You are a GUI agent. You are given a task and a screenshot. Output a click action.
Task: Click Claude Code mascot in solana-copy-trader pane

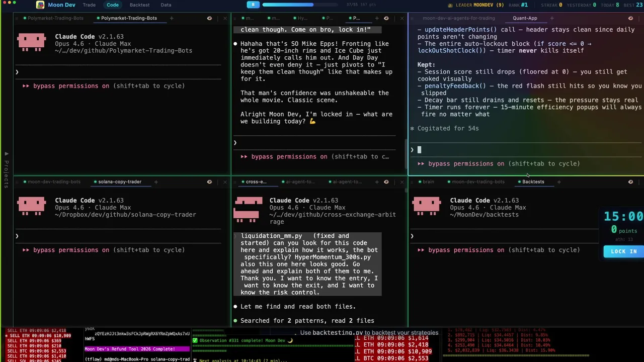[31, 206]
